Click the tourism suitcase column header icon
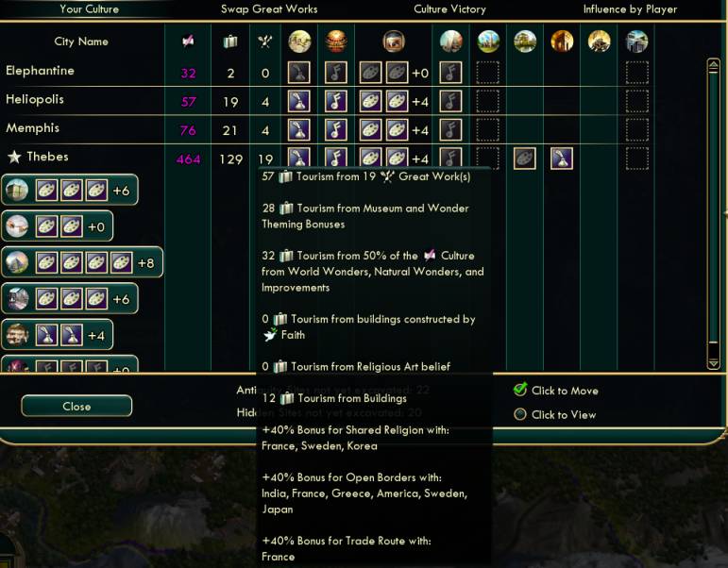The height and width of the screenshot is (568, 728). point(230,42)
